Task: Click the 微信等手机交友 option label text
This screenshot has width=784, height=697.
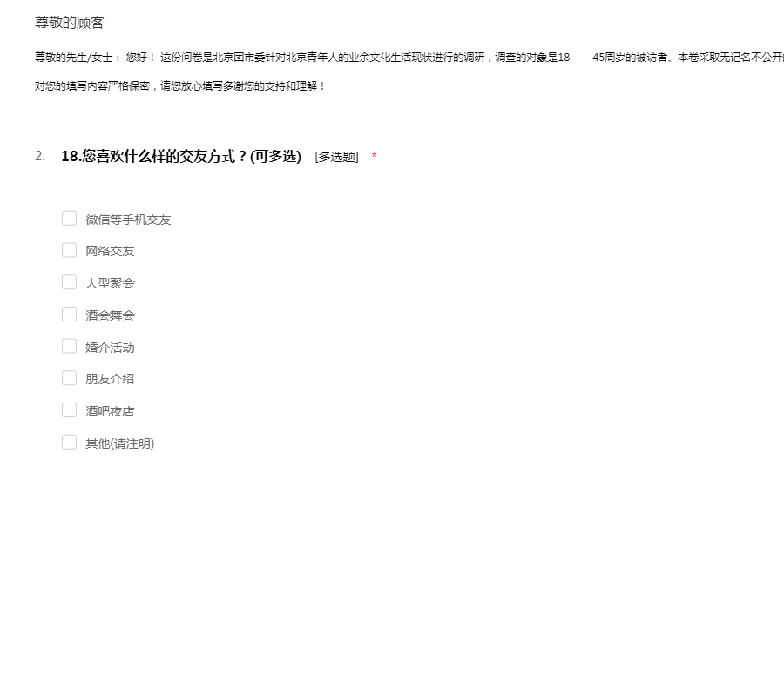Action: [x=128, y=220]
